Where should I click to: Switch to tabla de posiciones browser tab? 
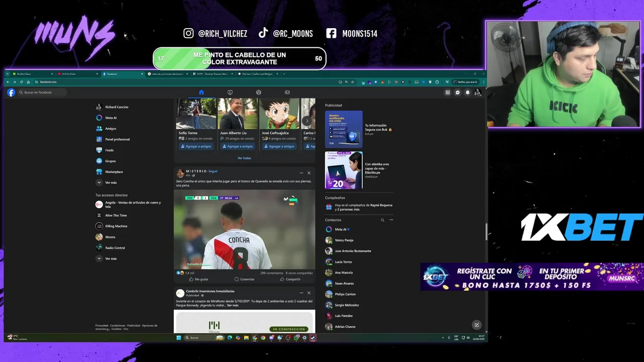point(168,74)
